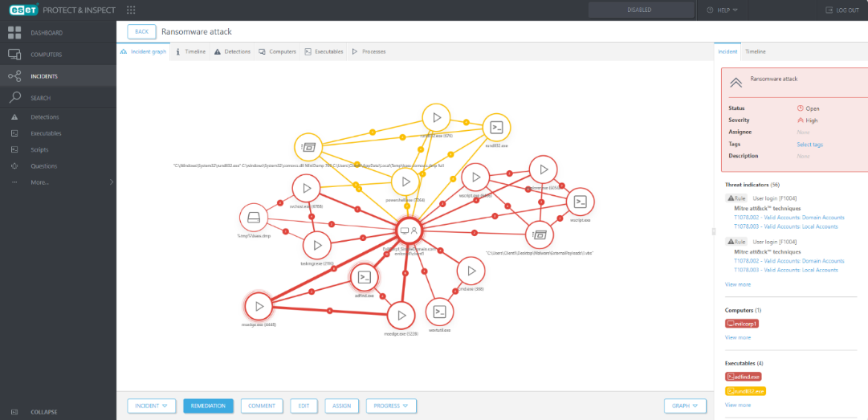This screenshot has height=420, width=868.
Task: Select the Search magnifier icon
Action: 14,98
